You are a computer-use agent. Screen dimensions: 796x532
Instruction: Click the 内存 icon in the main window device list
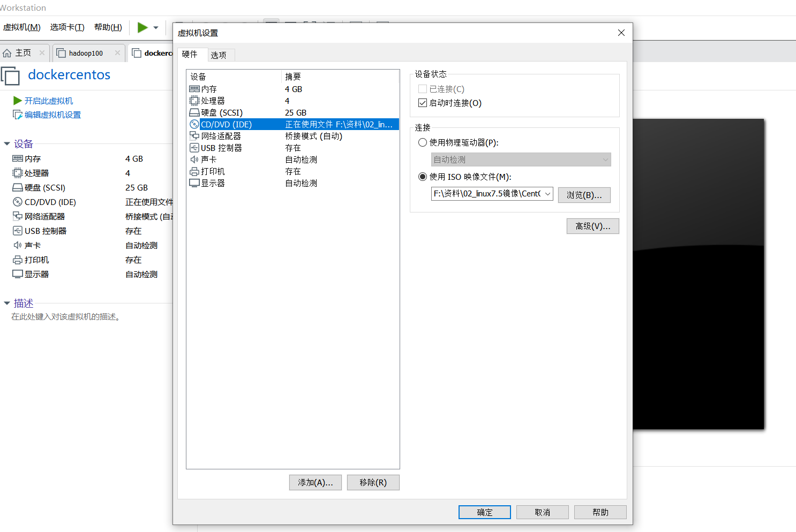18,158
